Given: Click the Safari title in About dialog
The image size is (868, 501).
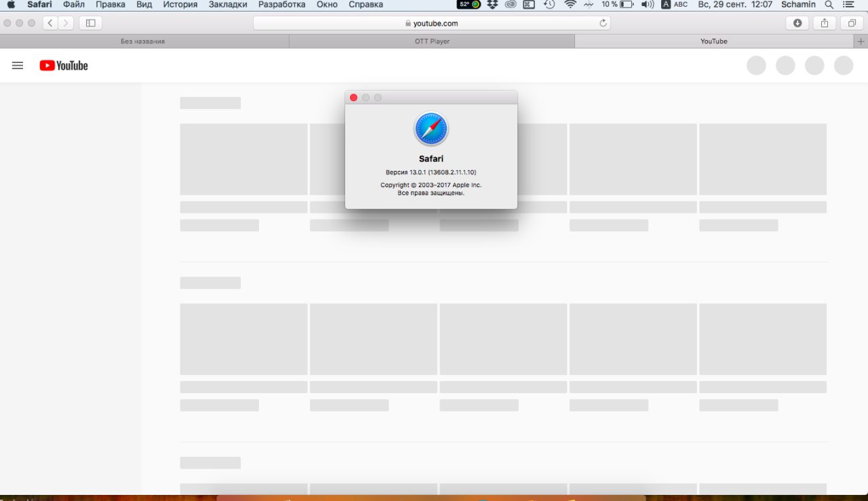Looking at the screenshot, I should click(x=431, y=159).
